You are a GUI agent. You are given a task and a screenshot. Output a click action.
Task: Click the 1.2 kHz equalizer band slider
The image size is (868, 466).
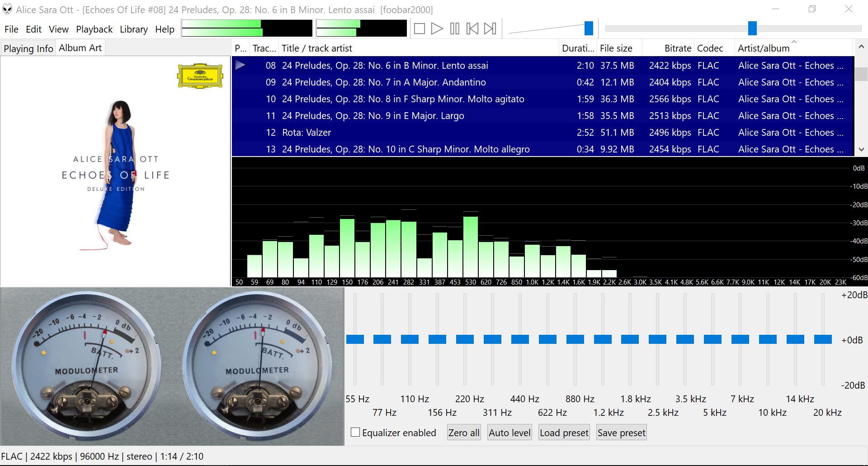(603, 339)
